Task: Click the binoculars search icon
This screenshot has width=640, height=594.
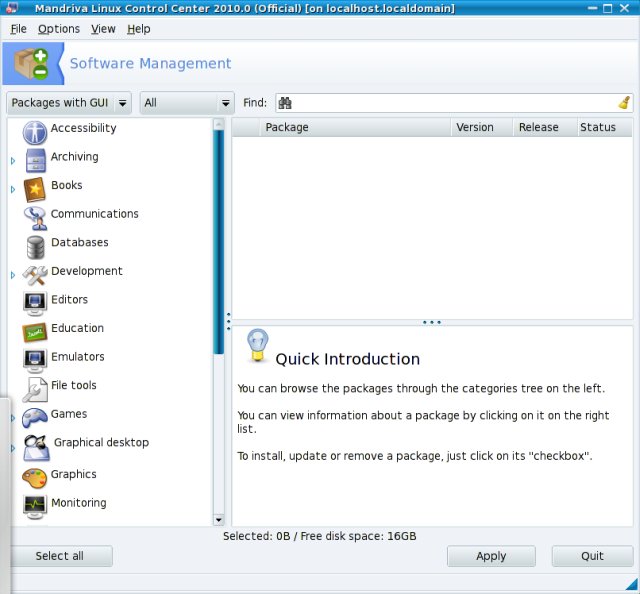Action: [285, 103]
